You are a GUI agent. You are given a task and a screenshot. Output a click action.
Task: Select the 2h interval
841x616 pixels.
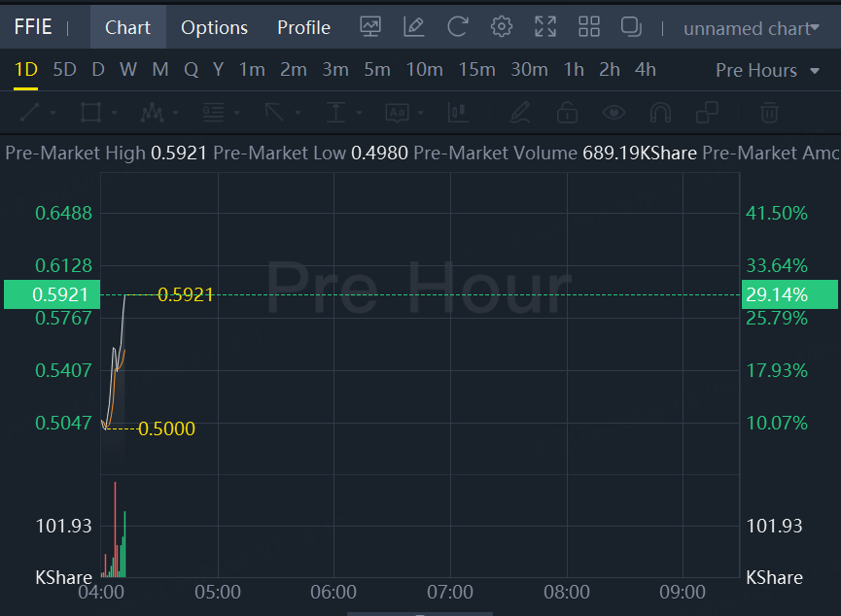coord(610,70)
